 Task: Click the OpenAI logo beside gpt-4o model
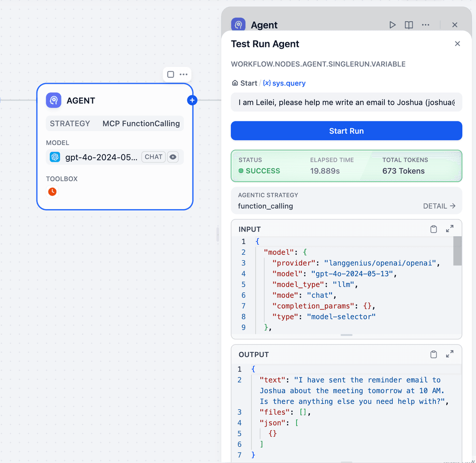coord(55,157)
